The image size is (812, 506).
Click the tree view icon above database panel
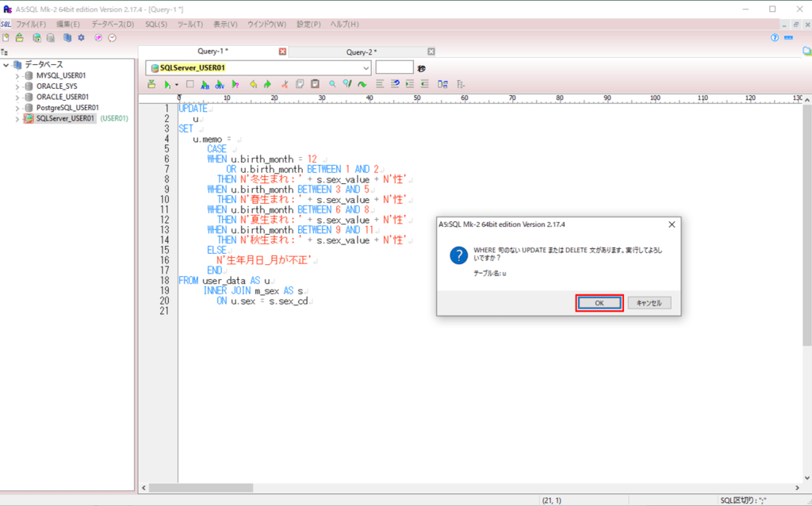pos(4,52)
